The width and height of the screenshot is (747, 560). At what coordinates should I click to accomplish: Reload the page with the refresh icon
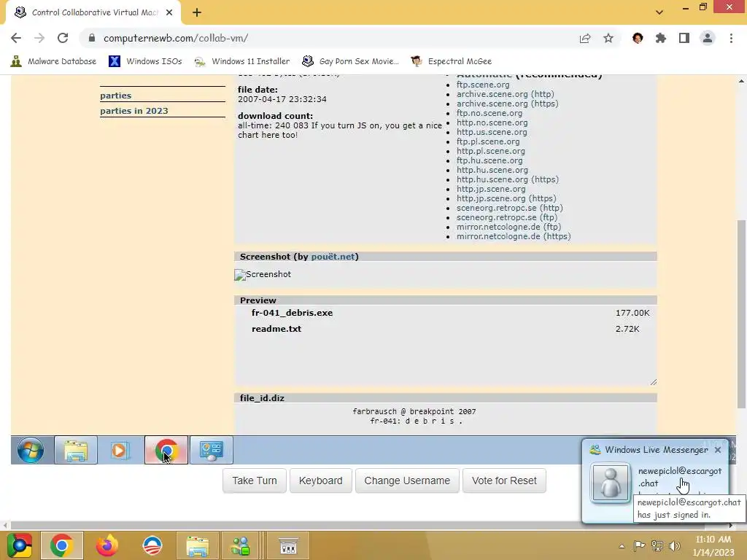63,38
